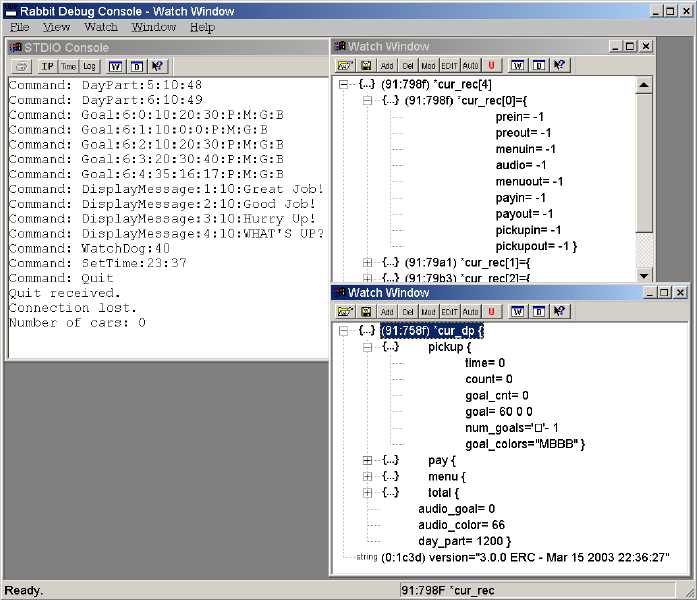Screen dimensions: 697x600
Task: Click the IP button in STDIO Console toolbar
Action: tap(48, 67)
